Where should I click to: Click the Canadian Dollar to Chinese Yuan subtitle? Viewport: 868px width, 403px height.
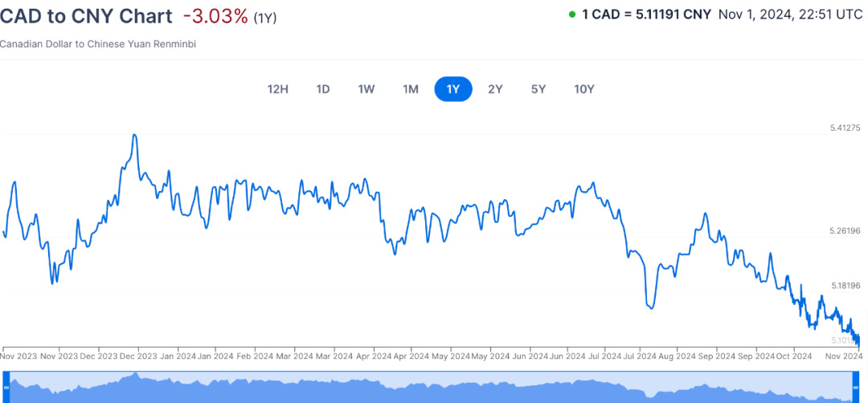tap(98, 44)
